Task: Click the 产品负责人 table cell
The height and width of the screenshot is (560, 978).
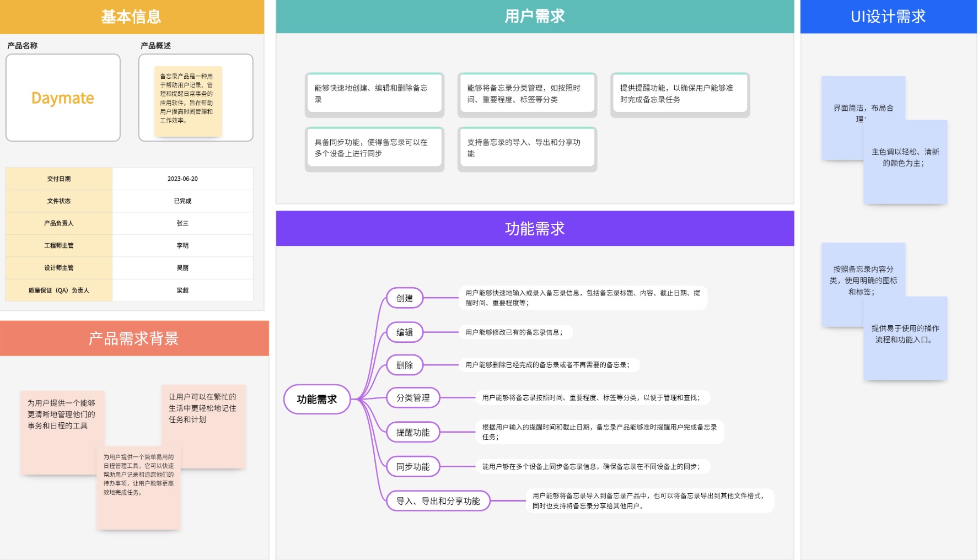Action: pos(59,223)
